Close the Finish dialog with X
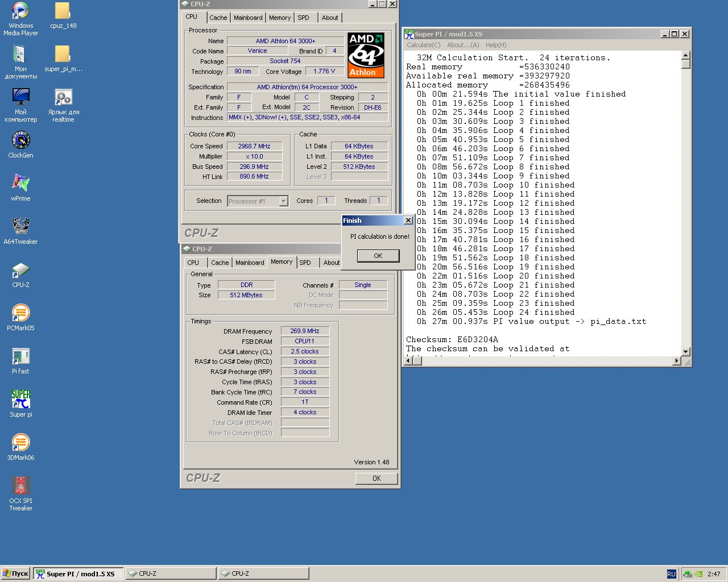The image size is (728, 582). (408, 220)
